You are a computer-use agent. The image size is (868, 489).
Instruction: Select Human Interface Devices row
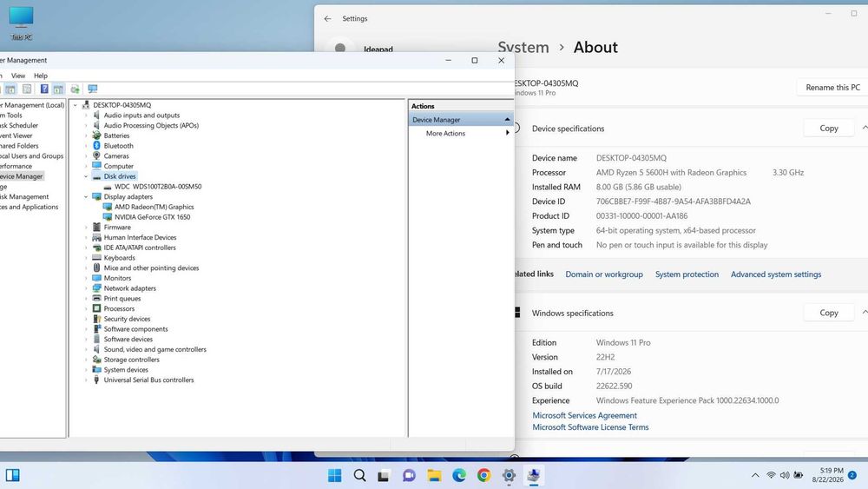coord(140,237)
